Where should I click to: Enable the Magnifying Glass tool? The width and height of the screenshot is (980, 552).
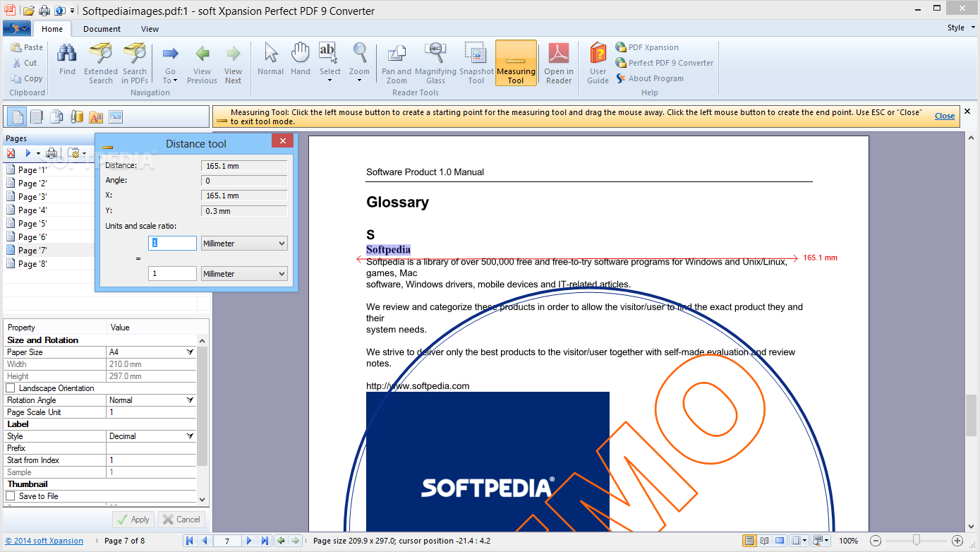click(x=435, y=64)
